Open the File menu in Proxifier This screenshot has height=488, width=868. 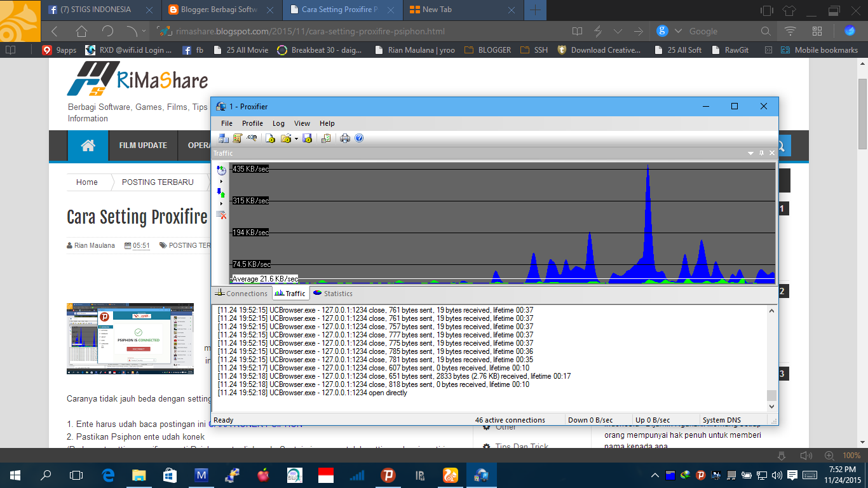coord(227,123)
